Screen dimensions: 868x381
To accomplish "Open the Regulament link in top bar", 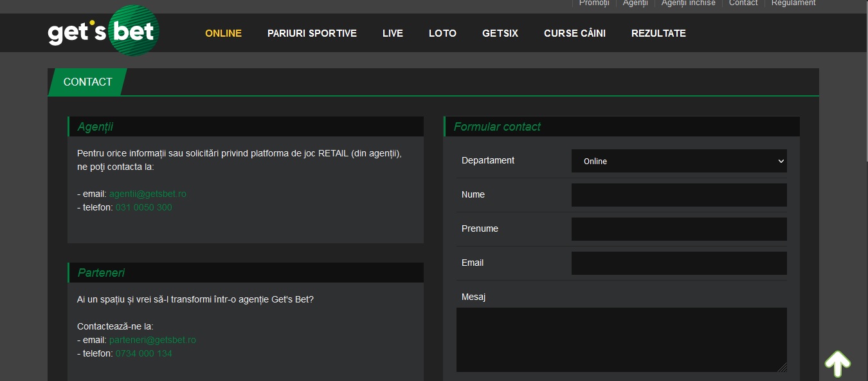I will click(793, 3).
